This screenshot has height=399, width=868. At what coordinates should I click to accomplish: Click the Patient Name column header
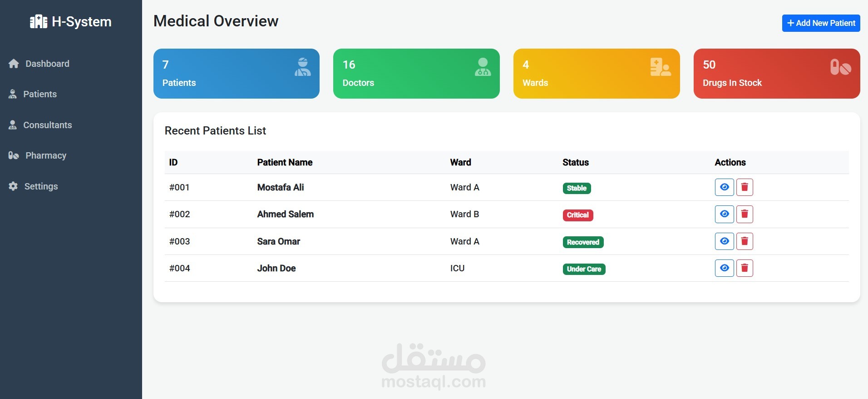click(285, 162)
